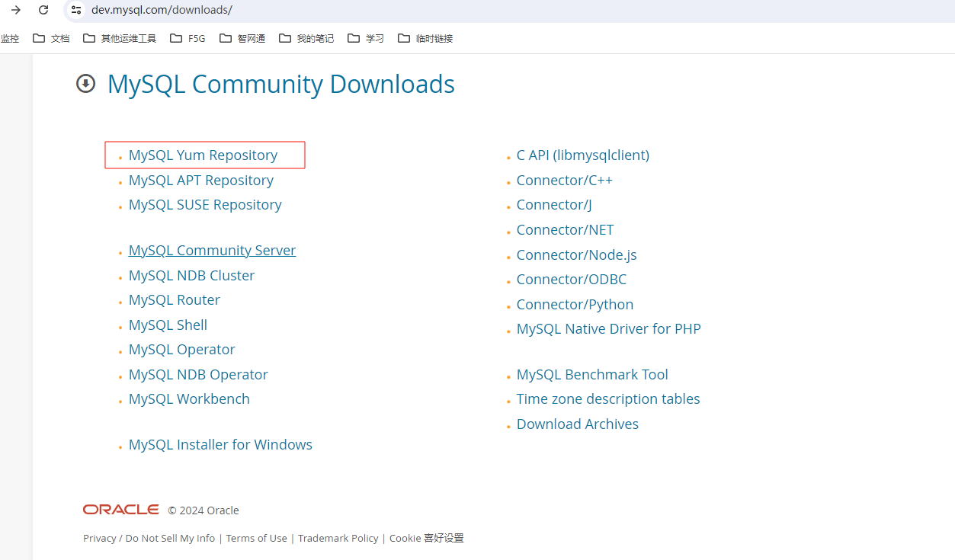The image size is (955, 560).
Task: Visit the Connector/Python link
Action: point(575,305)
